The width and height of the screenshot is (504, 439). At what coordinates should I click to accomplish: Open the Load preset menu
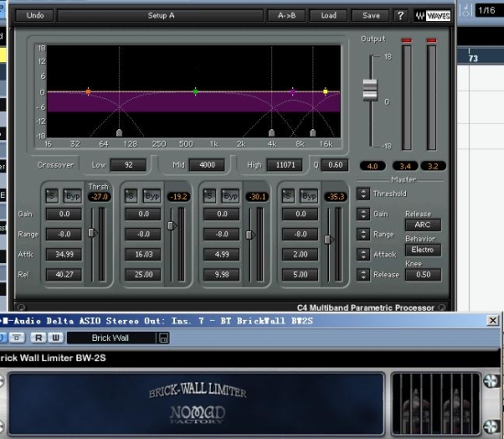[328, 16]
